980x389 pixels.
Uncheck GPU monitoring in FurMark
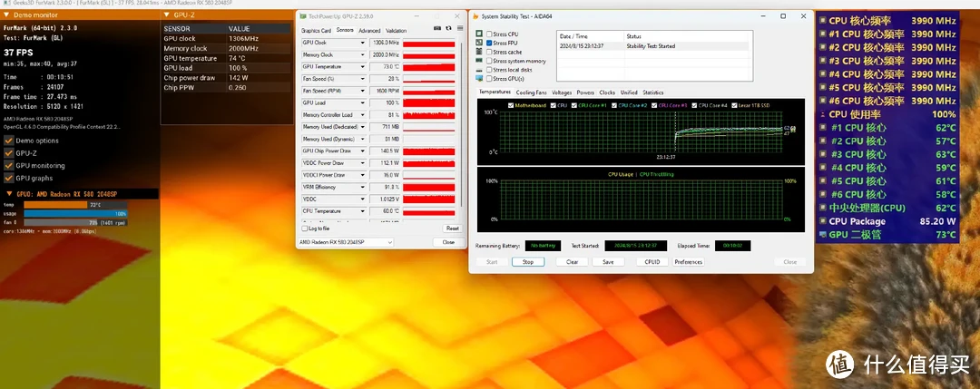click(x=9, y=165)
